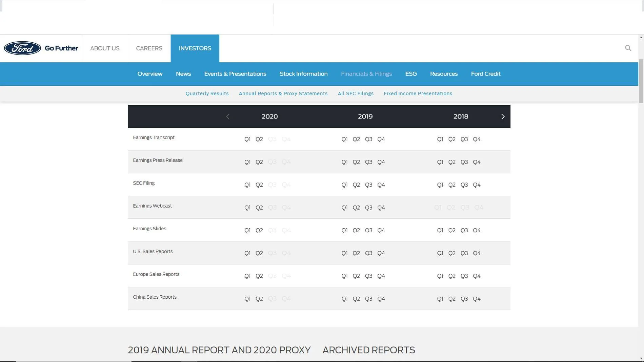Click the Earnings Press Release row label
This screenshot has height=362, width=644.
tap(158, 160)
